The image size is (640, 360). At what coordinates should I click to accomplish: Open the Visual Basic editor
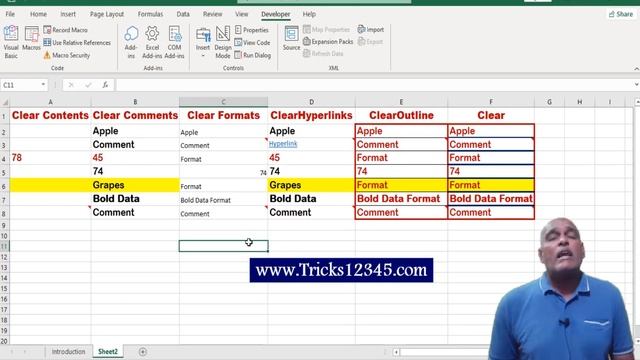(11, 42)
